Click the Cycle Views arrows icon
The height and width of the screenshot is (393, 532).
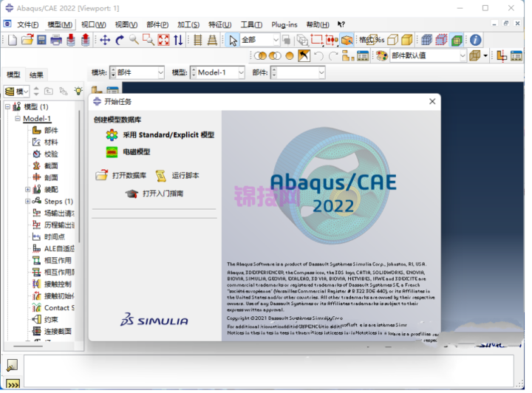(178, 40)
